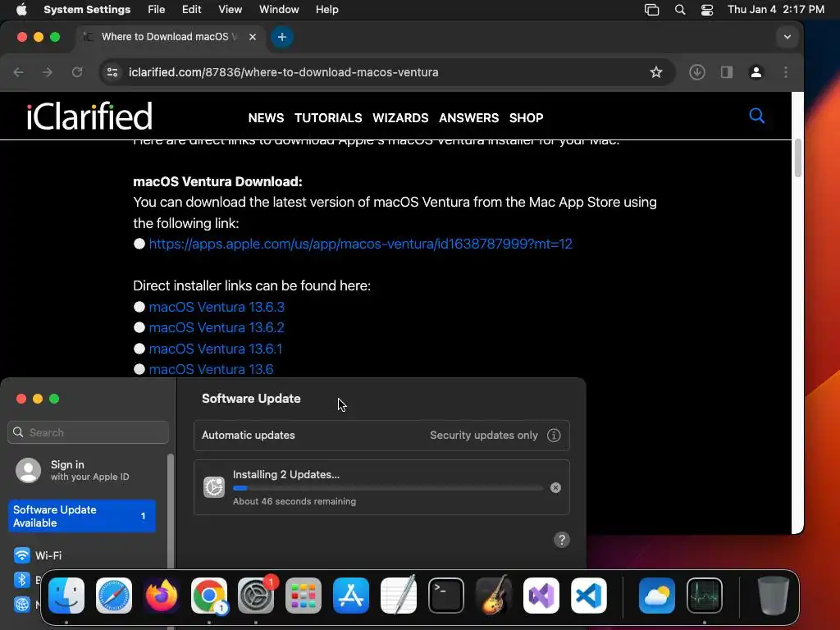Open Firefox from the Dock
The width and height of the screenshot is (840, 630).
[162, 596]
